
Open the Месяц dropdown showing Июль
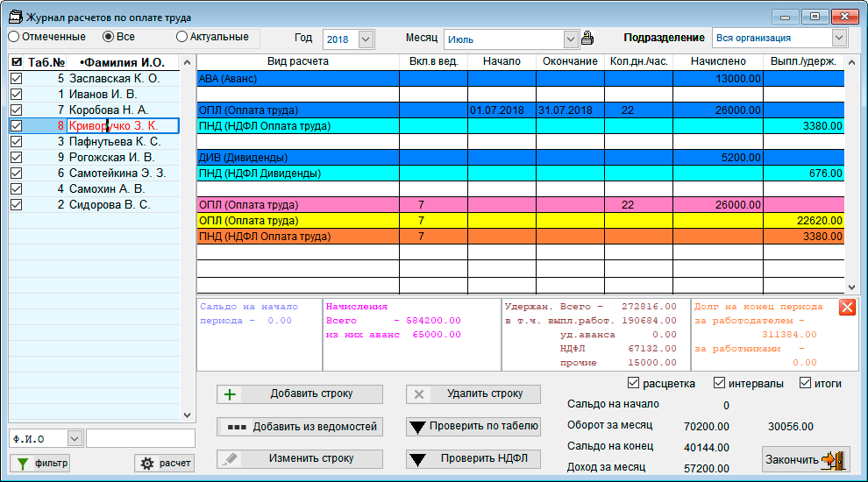pyautogui.click(x=571, y=39)
